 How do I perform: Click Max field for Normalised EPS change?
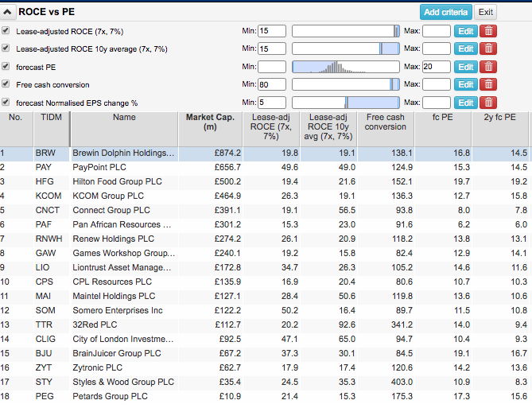437,103
